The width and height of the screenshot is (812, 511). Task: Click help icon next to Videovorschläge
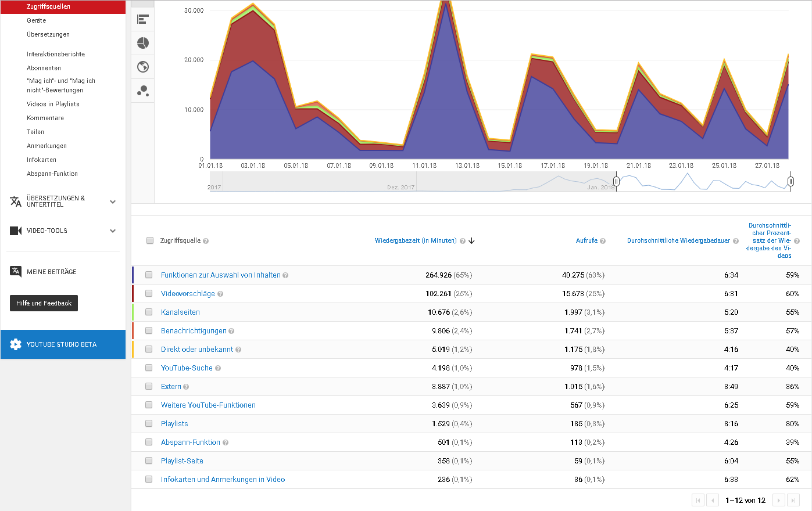coord(220,294)
